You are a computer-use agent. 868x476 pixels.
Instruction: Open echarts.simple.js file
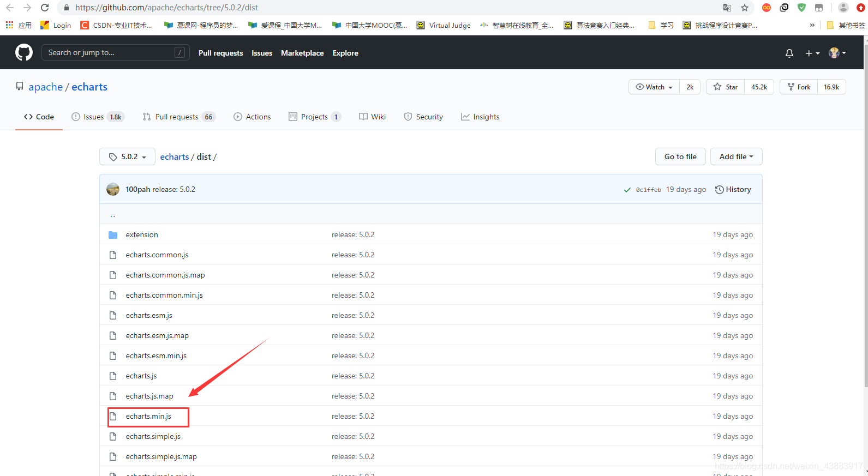153,436
